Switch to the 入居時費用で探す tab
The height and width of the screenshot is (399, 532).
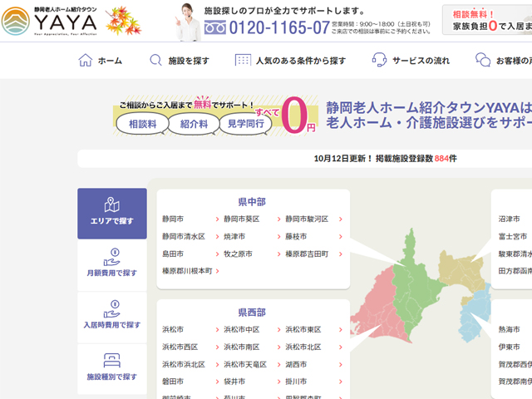(112, 316)
